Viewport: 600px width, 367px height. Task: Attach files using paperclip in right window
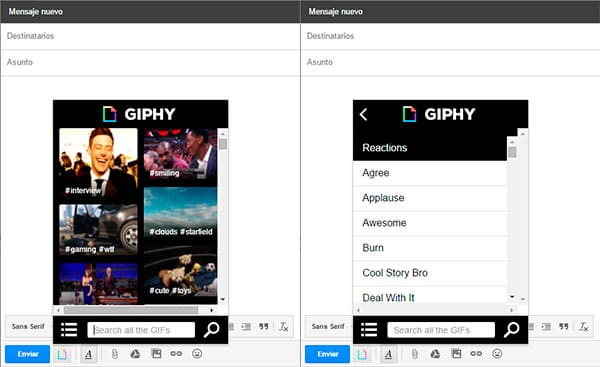point(414,354)
